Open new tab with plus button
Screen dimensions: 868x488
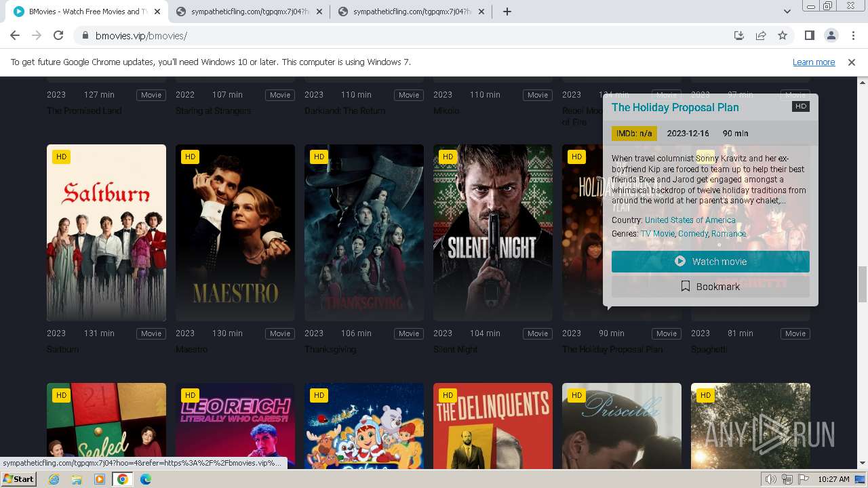[x=507, y=12]
